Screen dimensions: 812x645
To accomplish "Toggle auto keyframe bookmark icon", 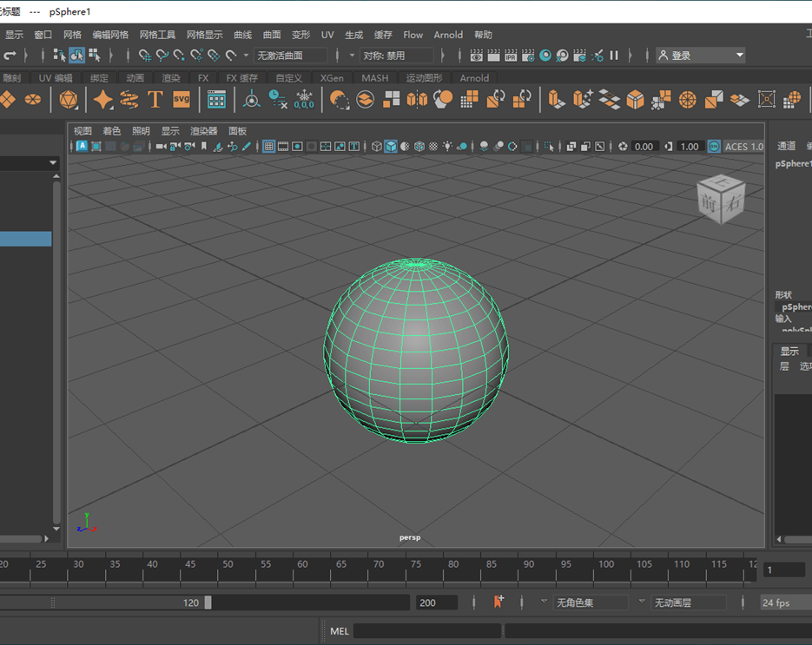I will [498, 602].
